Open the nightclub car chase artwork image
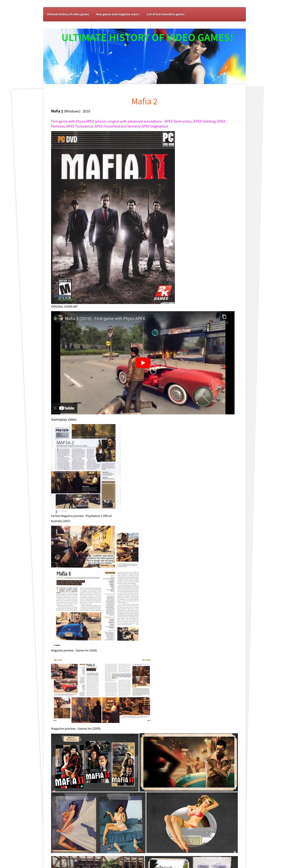The height and width of the screenshot is (868, 289). tap(188, 763)
